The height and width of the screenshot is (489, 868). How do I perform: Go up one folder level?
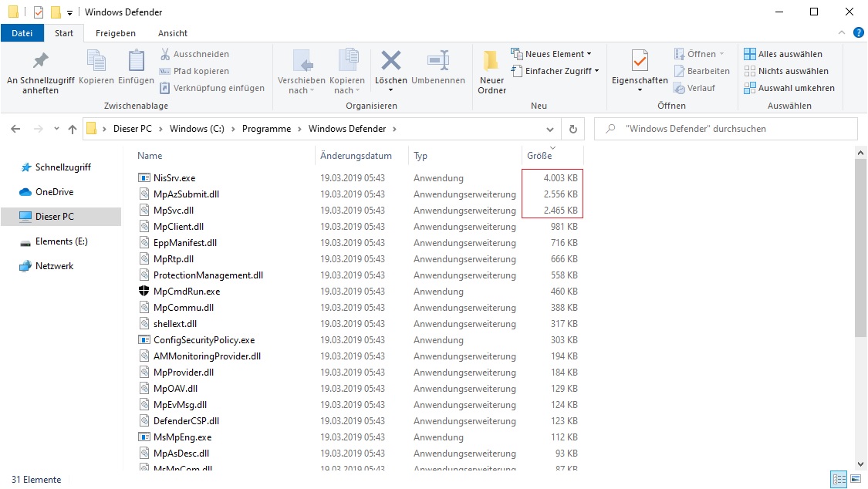pyautogui.click(x=73, y=129)
